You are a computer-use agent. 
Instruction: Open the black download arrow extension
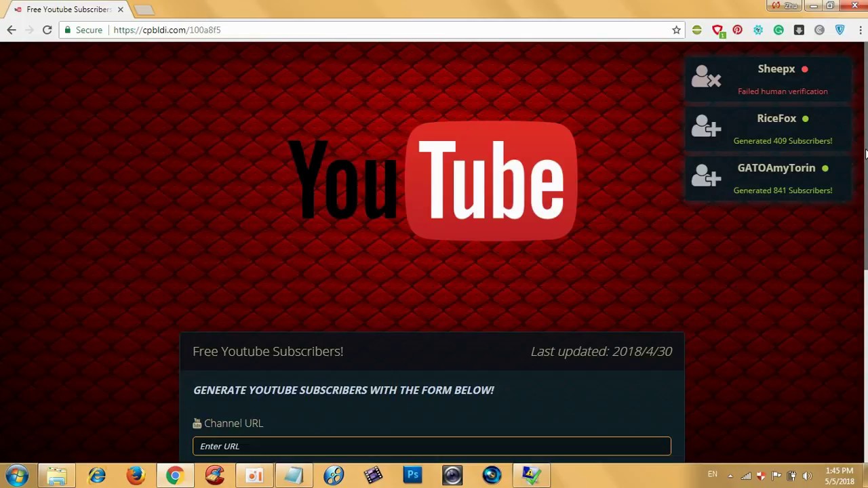pyautogui.click(x=799, y=30)
